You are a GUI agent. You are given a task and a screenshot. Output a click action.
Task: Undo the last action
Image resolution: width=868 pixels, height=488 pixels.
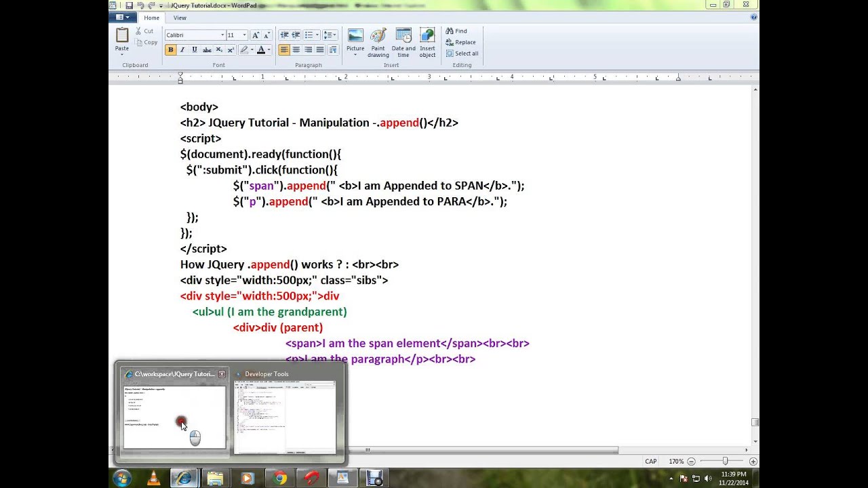pyautogui.click(x=140, y=5)
